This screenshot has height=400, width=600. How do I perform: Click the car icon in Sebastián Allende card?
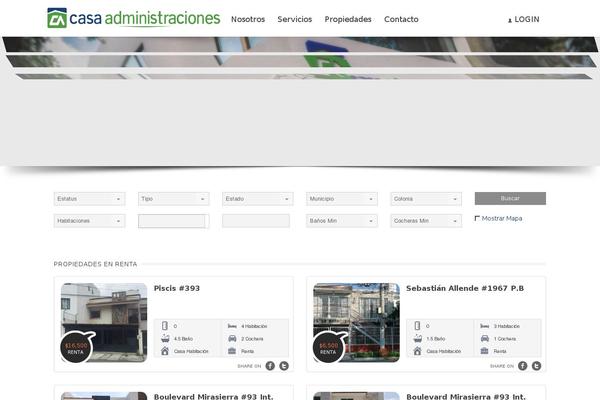pos(484,338)
